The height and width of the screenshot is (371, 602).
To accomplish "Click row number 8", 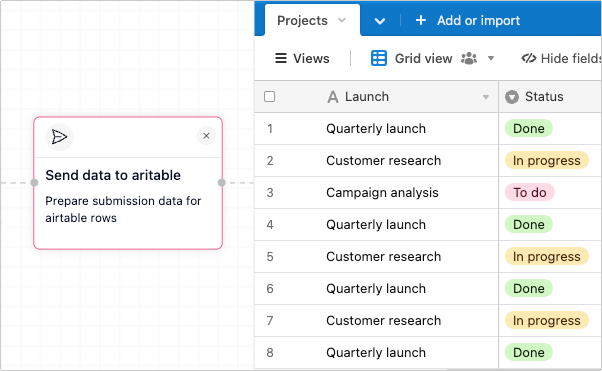I will pos(270,353).
